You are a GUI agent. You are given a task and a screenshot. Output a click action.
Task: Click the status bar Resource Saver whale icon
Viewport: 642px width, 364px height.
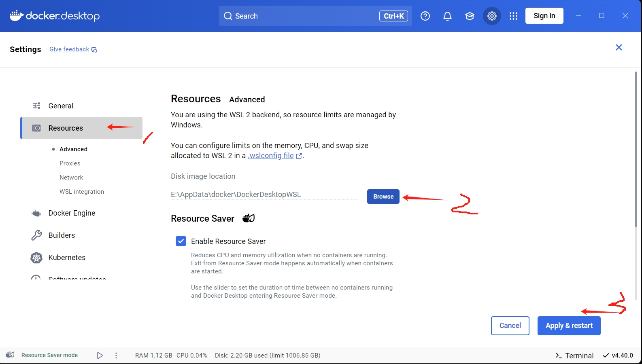10,355
